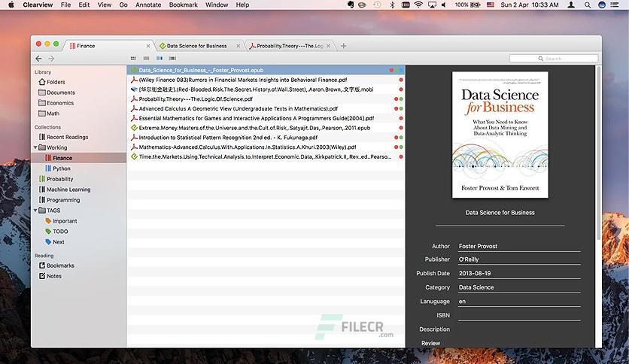Select Data_Science_for_Business epub file row
This screenshot has width=629, height=364.
(x=266, y=70)
